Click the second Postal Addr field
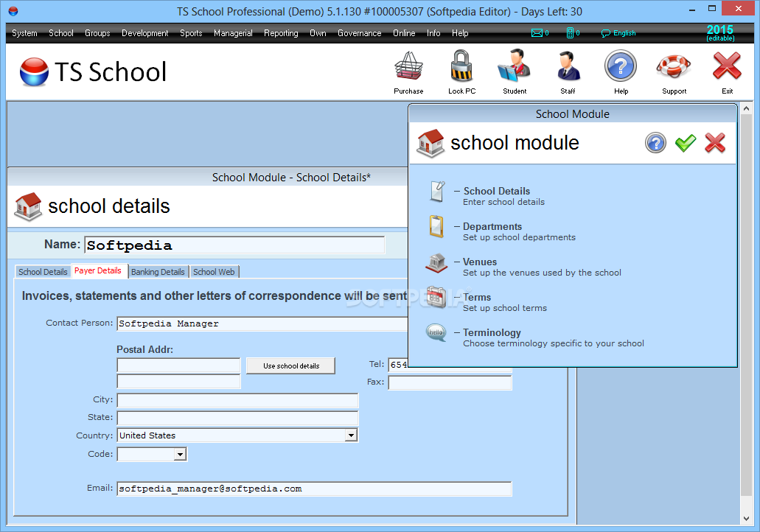Image resolution: width=760 pixels, height=532 pixels. [x=178, y=381]
